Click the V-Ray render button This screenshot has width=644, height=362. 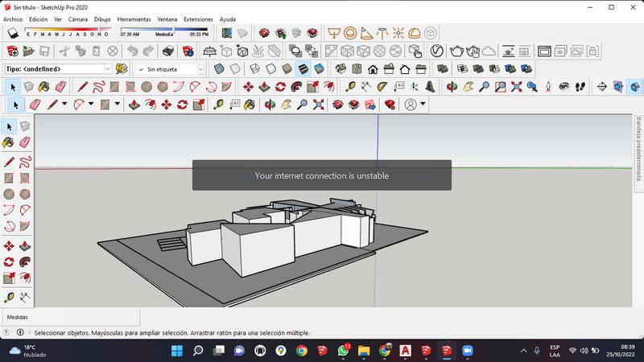[x=438, y=51]
